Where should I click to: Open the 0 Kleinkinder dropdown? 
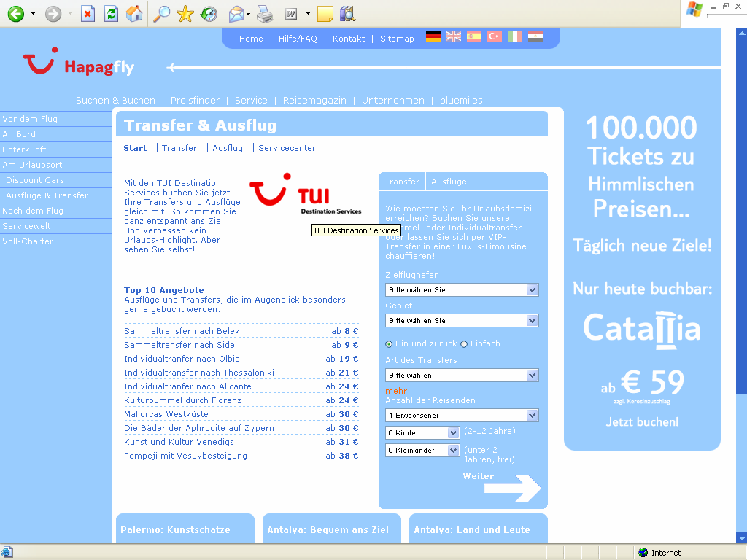[x=422, y=450]
